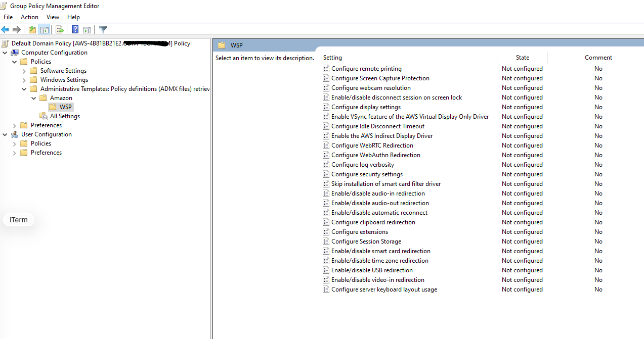Collapse the Amazon folder node
This screenshot has width=644, height=339.
34,98
